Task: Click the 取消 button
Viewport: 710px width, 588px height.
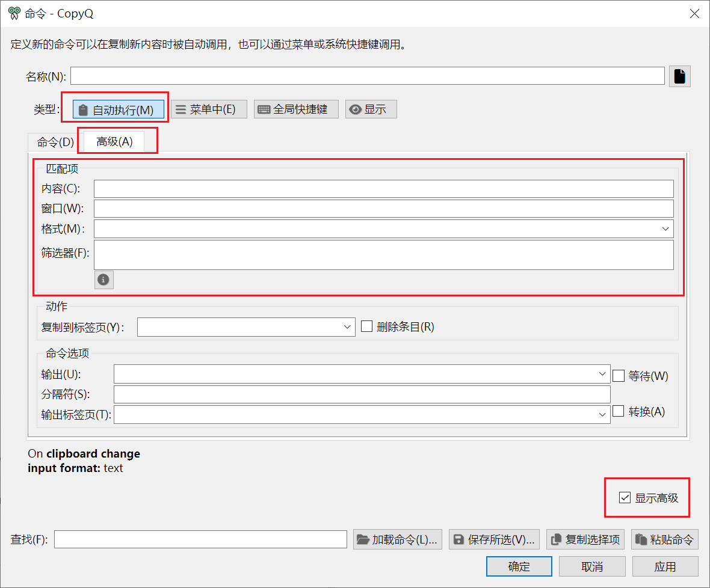Action: [x=592, y=566]
